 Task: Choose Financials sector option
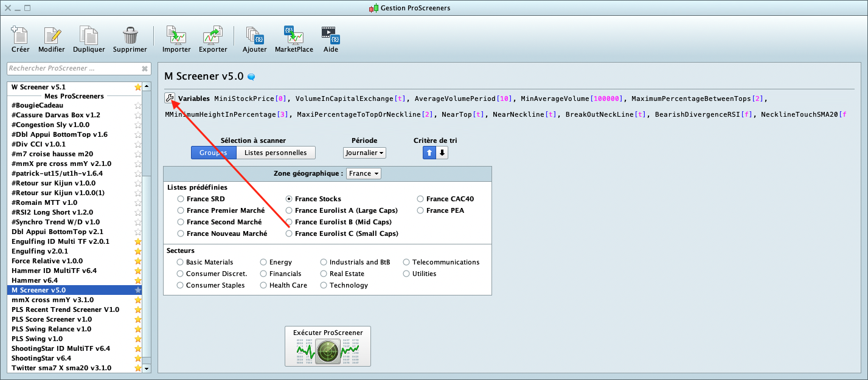click(263, 274)
